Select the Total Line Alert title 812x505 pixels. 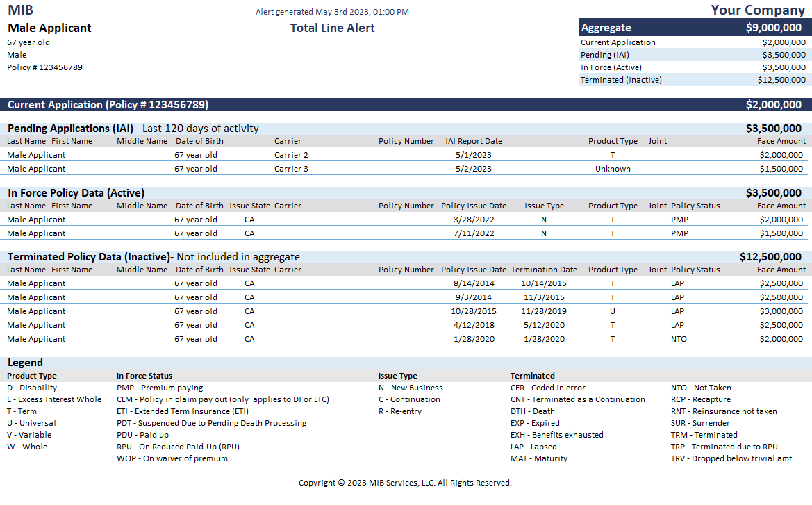click(332, 28)
